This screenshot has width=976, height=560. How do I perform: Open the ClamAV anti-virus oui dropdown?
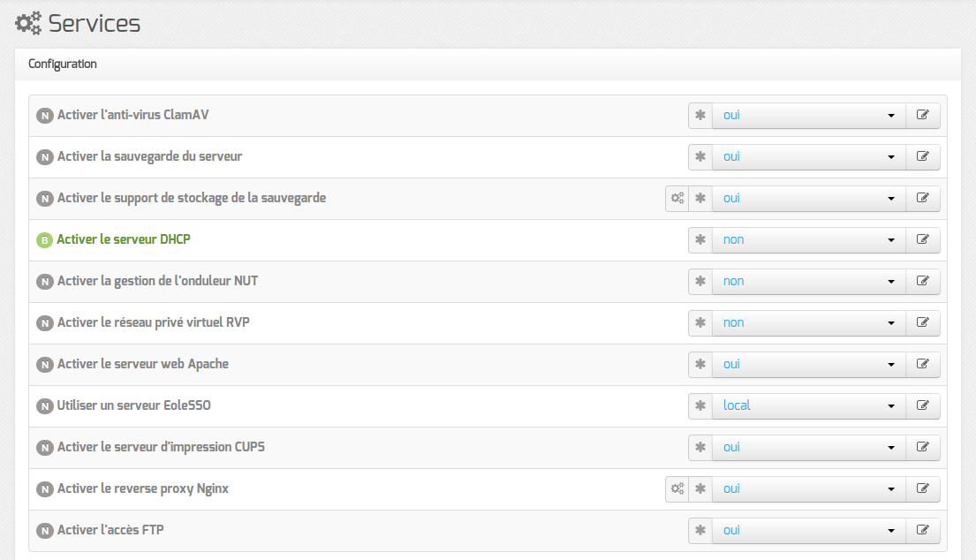click(808, 115)
